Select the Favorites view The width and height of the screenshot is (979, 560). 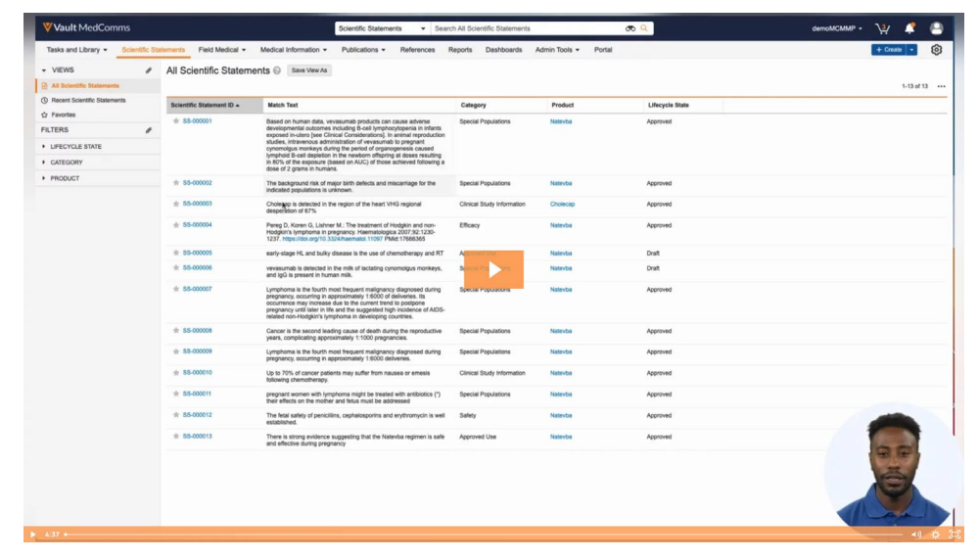tap(63, 115)
